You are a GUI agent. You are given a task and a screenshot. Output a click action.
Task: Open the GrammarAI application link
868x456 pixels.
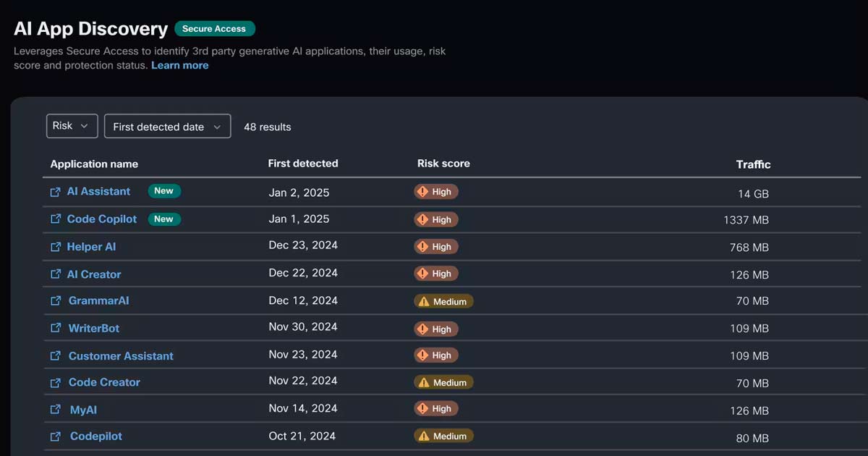(x=98, y=300)
